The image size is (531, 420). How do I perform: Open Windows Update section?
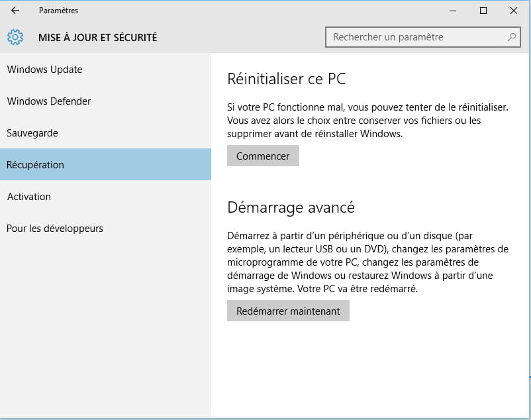[105, 70]
